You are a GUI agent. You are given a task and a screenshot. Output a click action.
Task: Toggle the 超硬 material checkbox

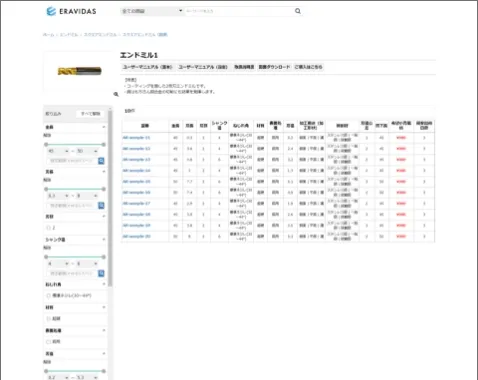(49, 319)
